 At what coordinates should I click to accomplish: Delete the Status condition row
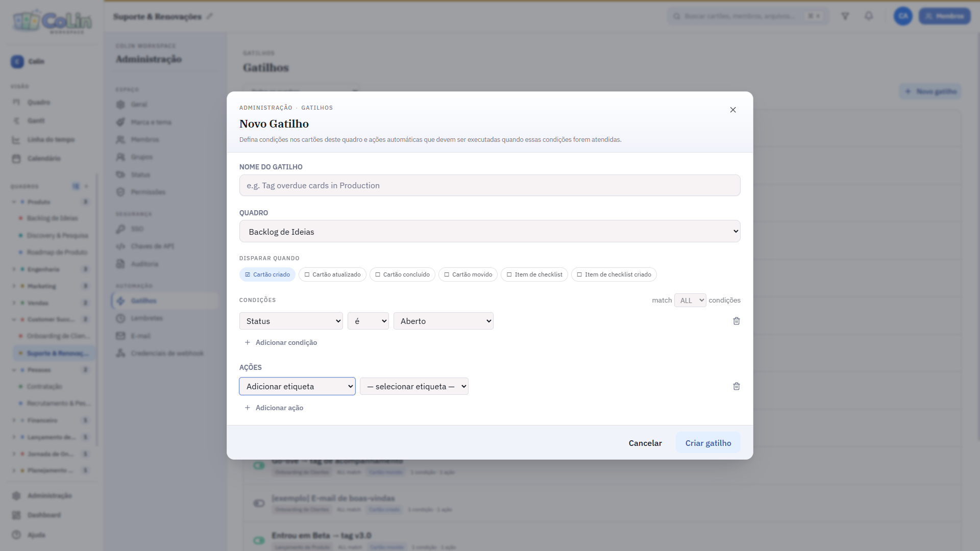coord(737,321)
